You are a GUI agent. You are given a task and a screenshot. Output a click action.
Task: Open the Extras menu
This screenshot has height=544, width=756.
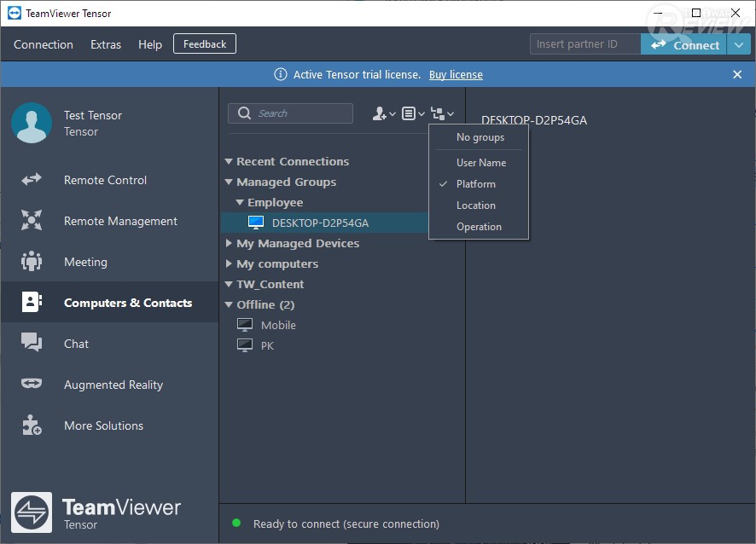106,44
